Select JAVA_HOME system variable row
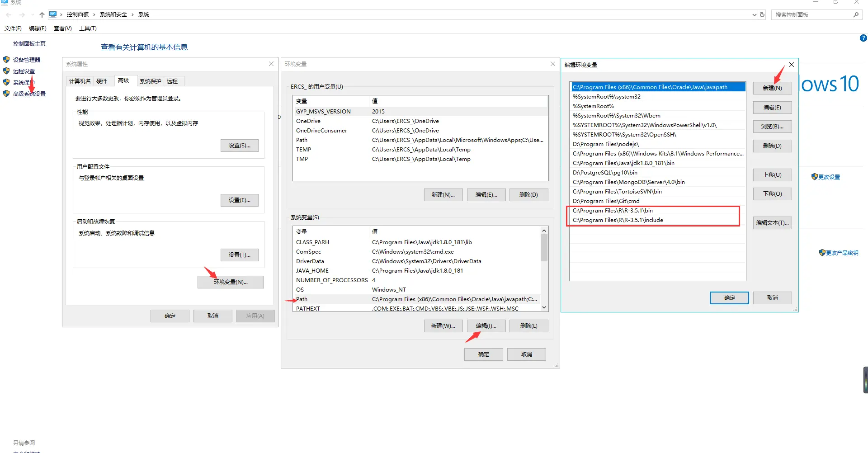Viewport: 868px width, 453px height. click(x=416, y=271)
